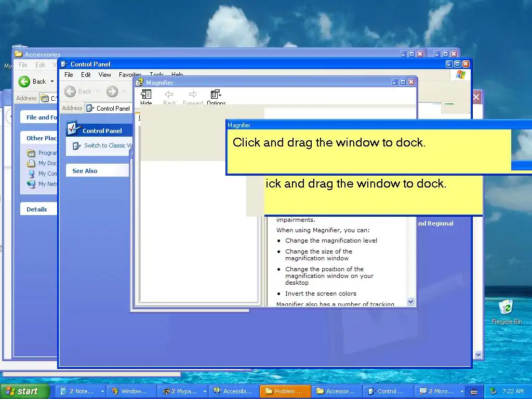532x399 pixels.
Task: Click the 'nd Regional' link in Control Panel
Action: click(435, 223)
